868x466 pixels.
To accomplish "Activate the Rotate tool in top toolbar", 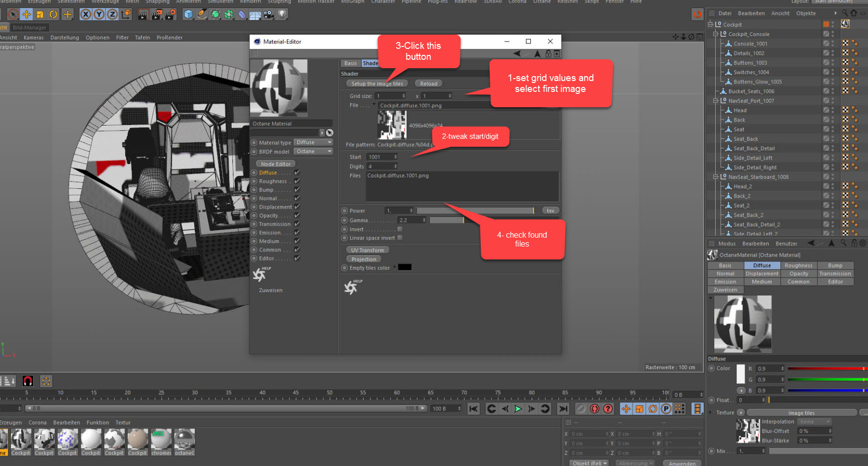I will [53, 14].
